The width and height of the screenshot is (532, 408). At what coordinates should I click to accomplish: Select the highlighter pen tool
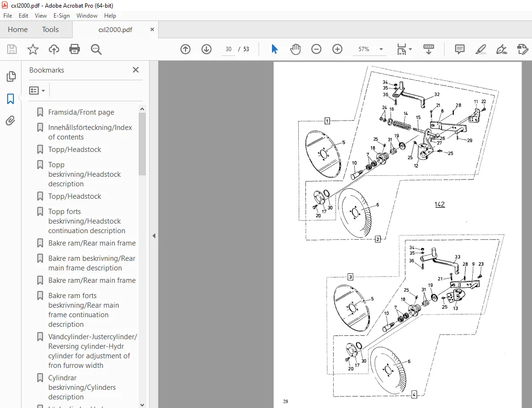coord(481,49)
